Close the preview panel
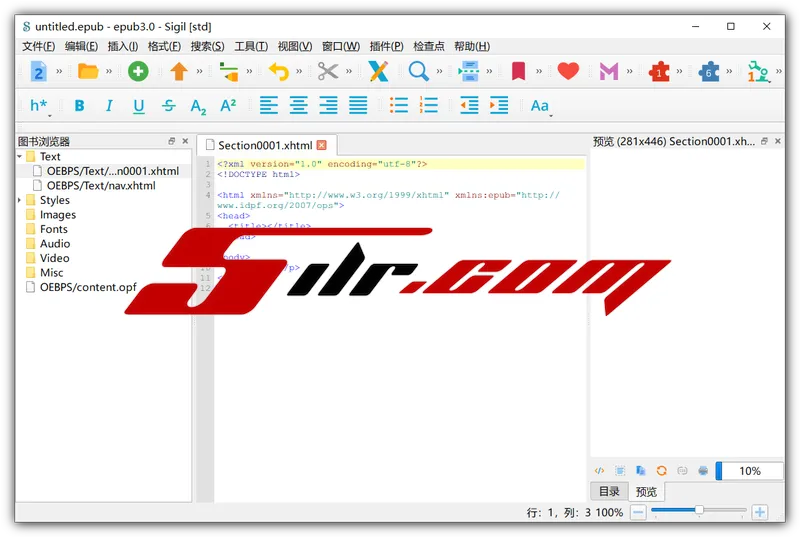Image resolution: width=800 pixels, height=537 pixels. click(x=778, y=141)
